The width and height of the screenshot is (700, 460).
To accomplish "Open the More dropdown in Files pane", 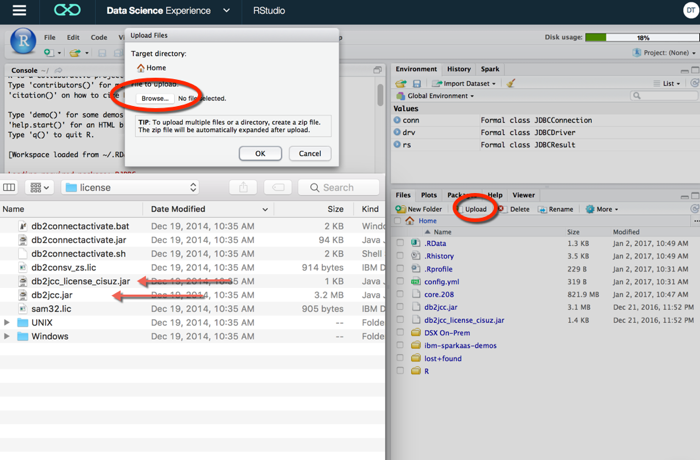I will point(602,209).
